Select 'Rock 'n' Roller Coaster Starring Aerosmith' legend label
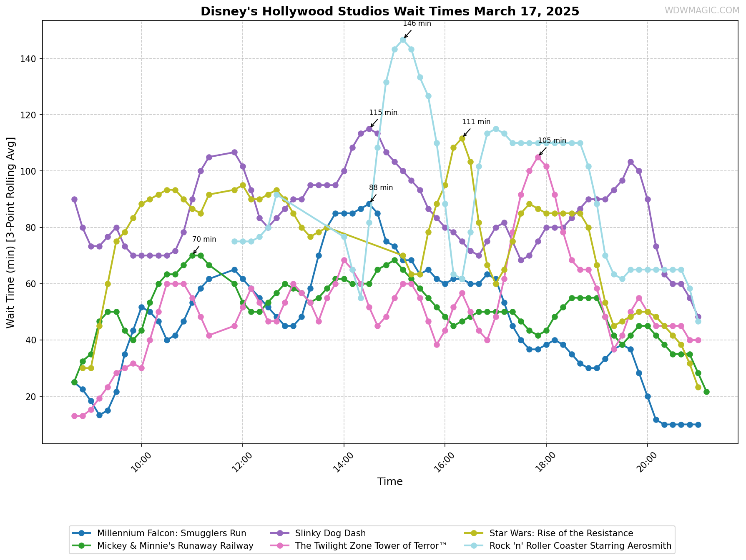The image size is (746, 560). [x=580, y=546]
